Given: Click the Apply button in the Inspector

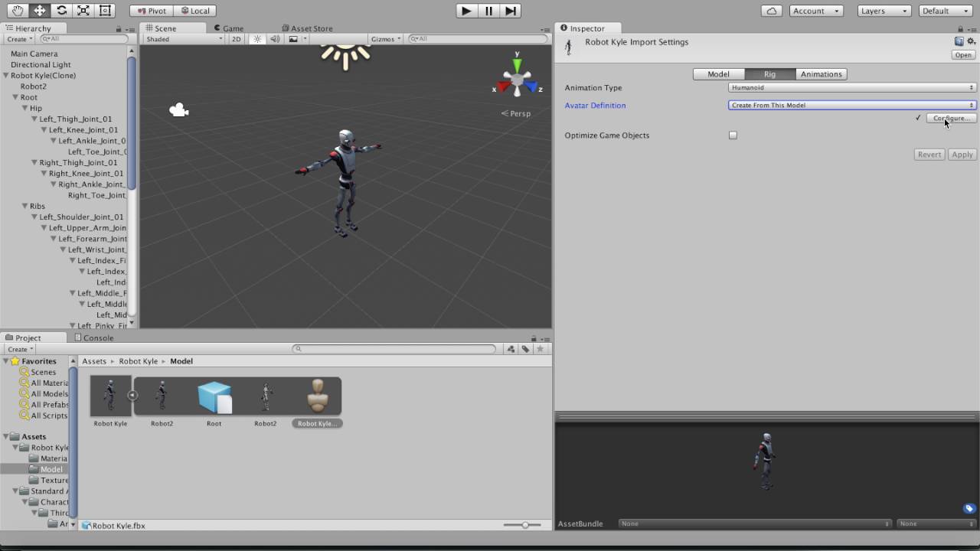Looking at the screenshot, I should point(962,154).
